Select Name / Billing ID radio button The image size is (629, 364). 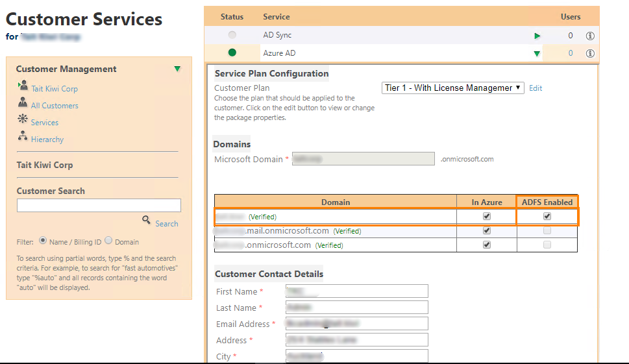click(x=43, y=240)
